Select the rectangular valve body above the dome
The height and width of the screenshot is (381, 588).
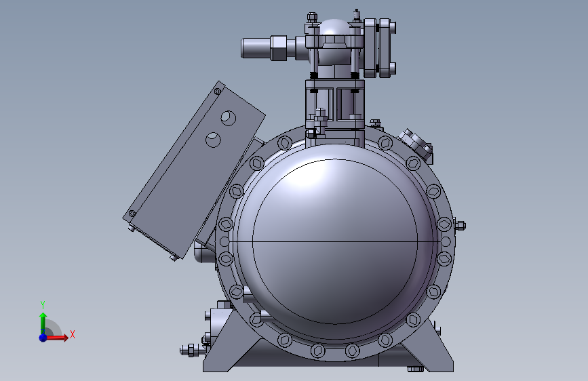[x=335, y=104]
